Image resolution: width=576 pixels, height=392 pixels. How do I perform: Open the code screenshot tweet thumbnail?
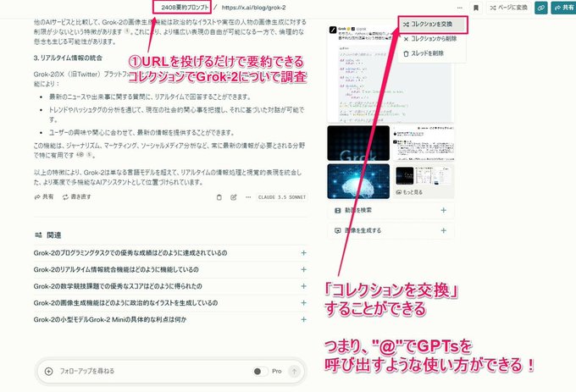(x=390, y=74)
